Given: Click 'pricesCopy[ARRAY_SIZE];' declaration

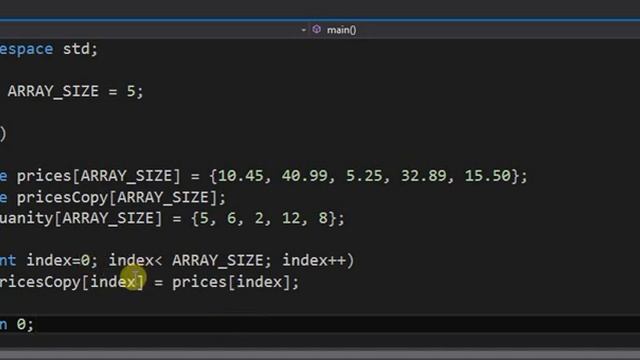Looking at the screenshot, I should (121, 198).
